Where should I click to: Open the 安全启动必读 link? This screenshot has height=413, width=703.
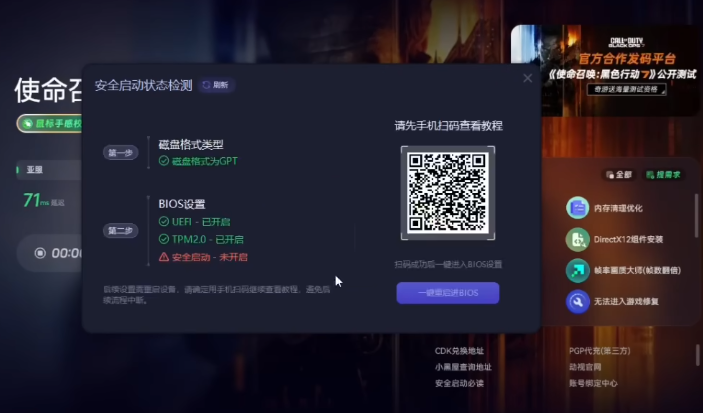coord(459,383)
